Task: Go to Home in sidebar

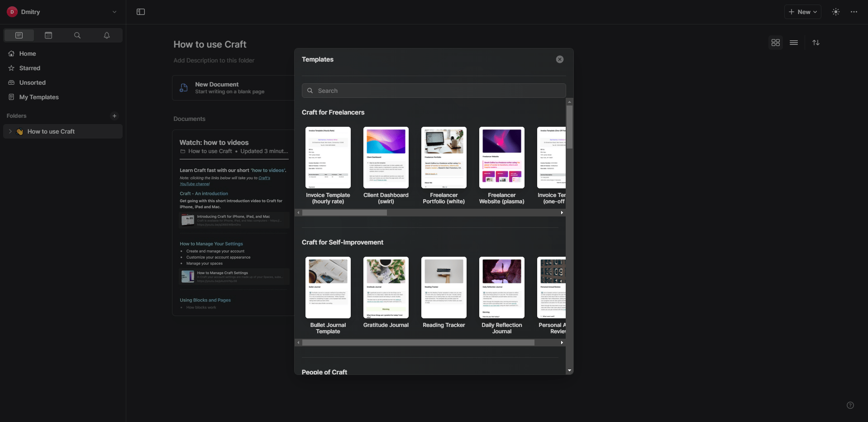Action: (28, 53)
